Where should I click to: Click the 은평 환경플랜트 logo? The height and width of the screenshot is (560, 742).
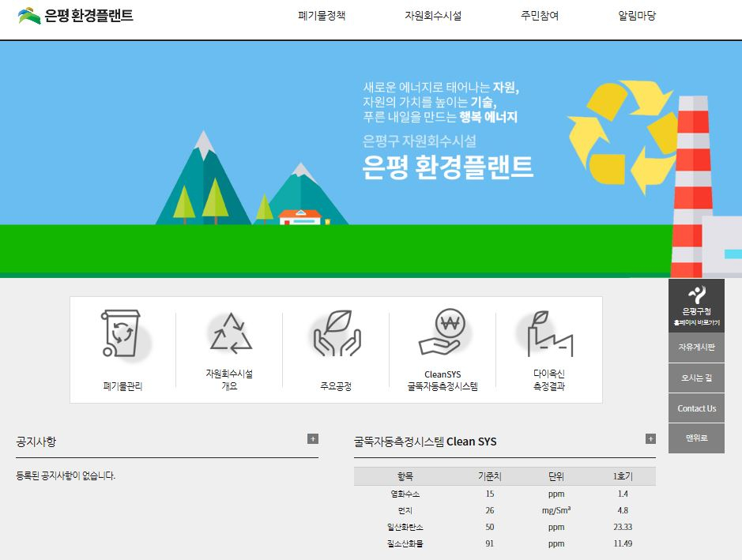76,15
